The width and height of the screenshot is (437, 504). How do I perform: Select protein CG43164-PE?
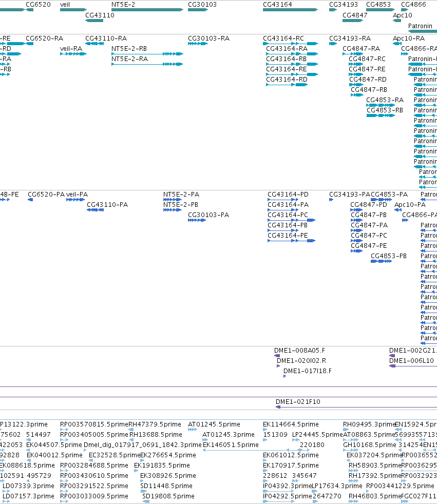pyautogui.click(x=288, y=236)
